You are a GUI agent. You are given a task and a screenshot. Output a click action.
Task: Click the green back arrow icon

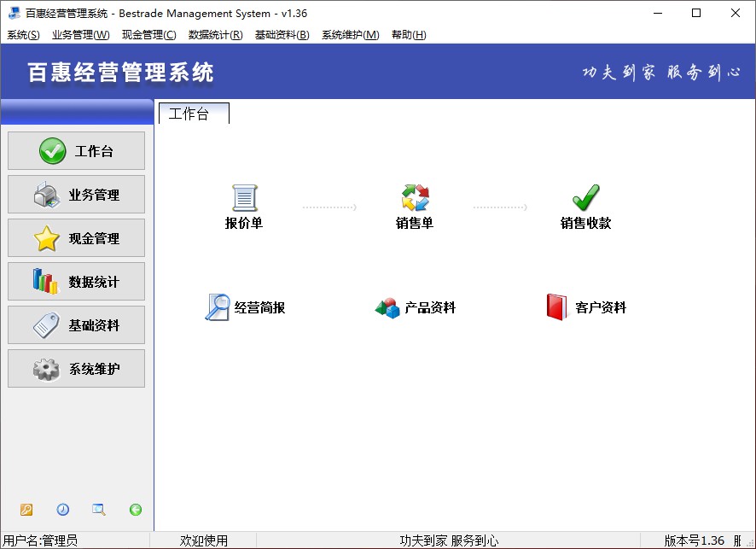point(136,510)
